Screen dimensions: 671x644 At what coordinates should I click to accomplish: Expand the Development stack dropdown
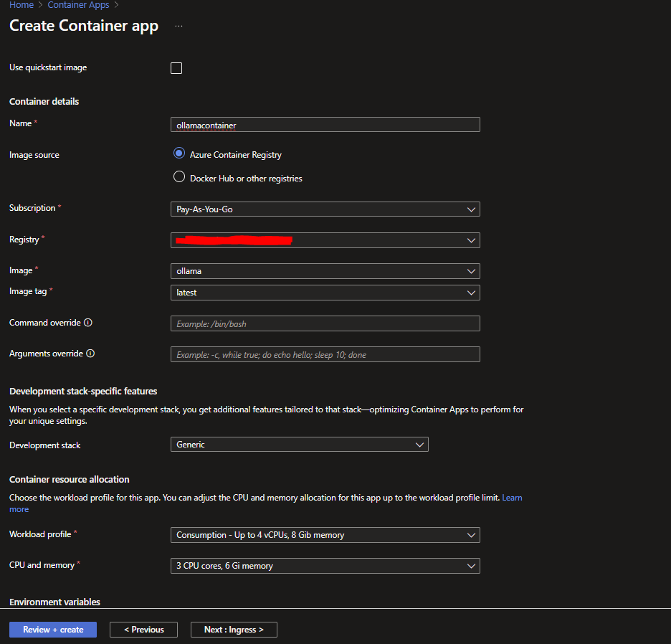[299, 445]
